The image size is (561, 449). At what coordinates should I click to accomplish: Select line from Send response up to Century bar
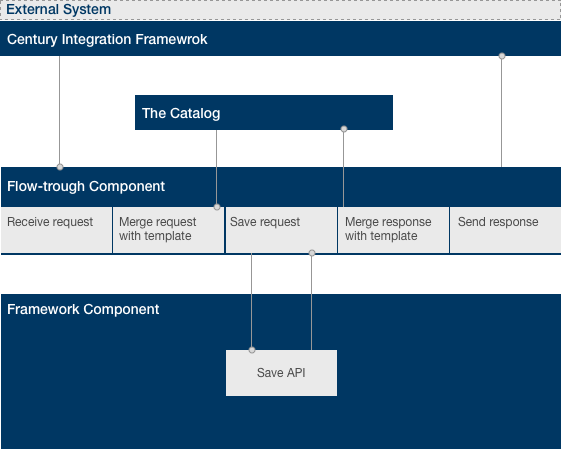(x=502, y=113)
